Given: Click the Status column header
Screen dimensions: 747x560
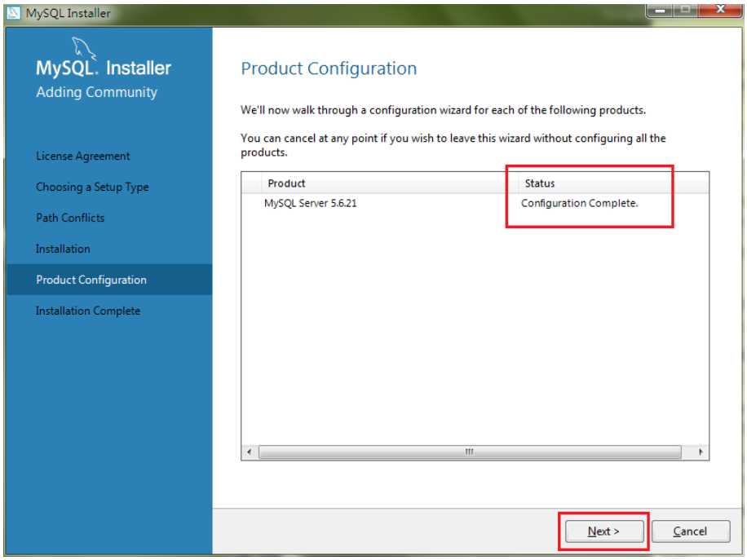Looking at the screenshot, I should [x=540, y=183].
